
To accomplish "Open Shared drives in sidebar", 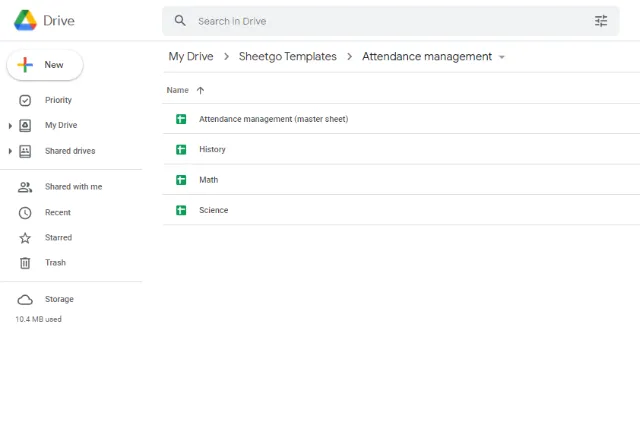I will tap(70, 151).
